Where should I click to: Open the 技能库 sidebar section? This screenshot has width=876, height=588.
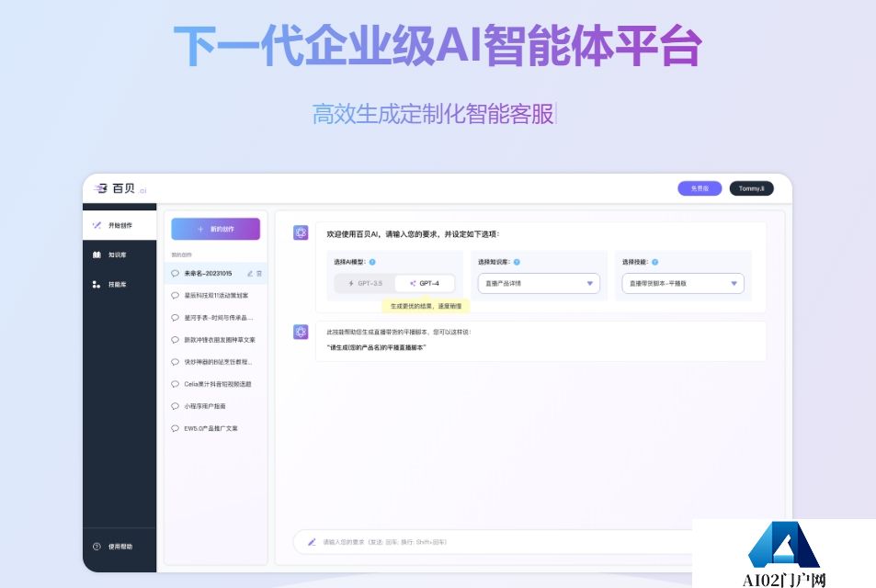click(x=119, y=285)
